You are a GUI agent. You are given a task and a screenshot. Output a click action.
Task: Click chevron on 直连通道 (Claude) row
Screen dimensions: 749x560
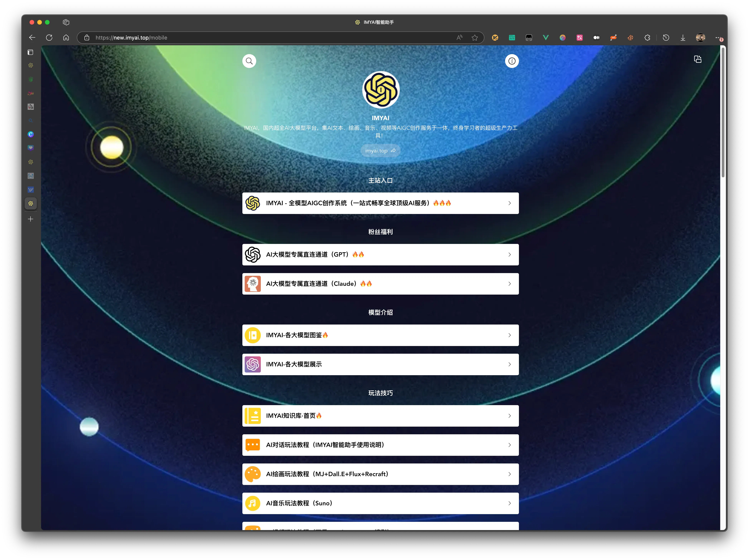pyautogui.click(x=509, y=284)
